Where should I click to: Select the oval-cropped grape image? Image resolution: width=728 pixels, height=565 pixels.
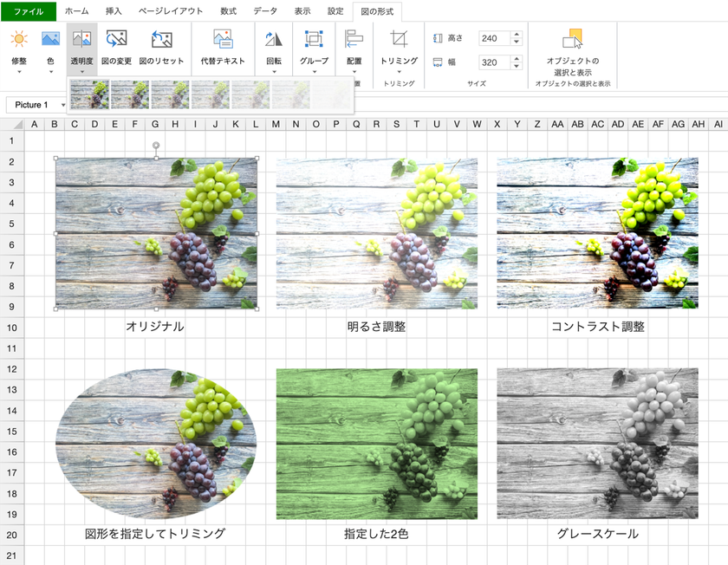point(156,444)
